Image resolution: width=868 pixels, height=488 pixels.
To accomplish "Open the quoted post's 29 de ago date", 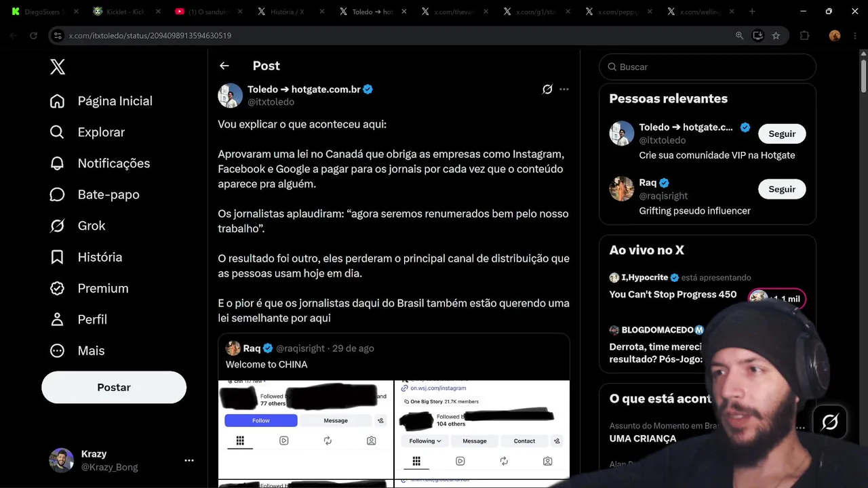I will 353,348.
